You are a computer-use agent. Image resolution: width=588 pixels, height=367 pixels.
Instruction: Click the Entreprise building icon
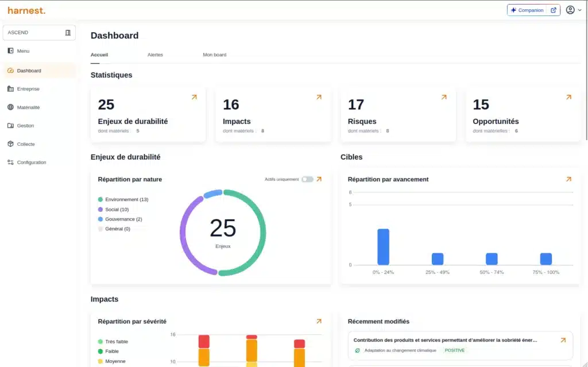pos(10,89)
